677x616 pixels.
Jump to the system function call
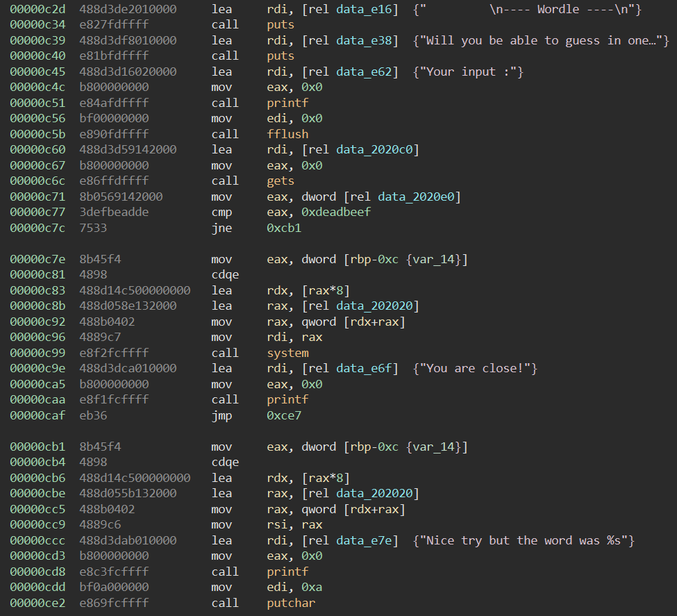(x=287, y=353)
